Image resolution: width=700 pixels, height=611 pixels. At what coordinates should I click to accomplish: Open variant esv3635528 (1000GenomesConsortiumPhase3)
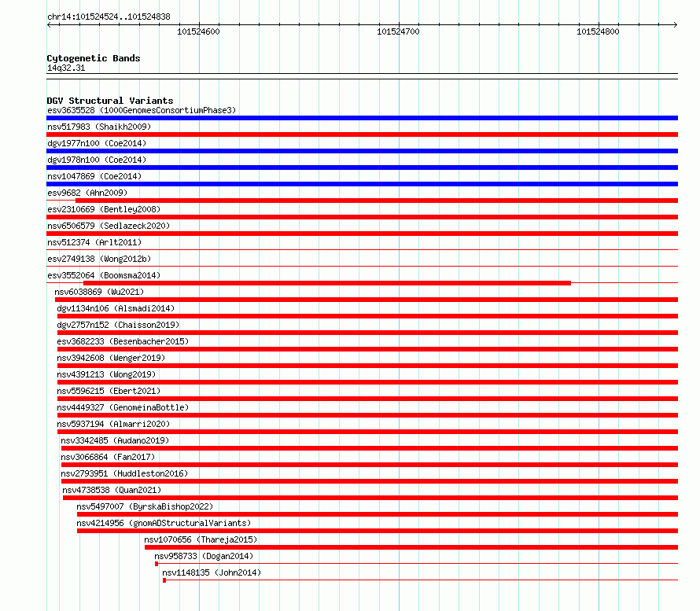(142, 110)
